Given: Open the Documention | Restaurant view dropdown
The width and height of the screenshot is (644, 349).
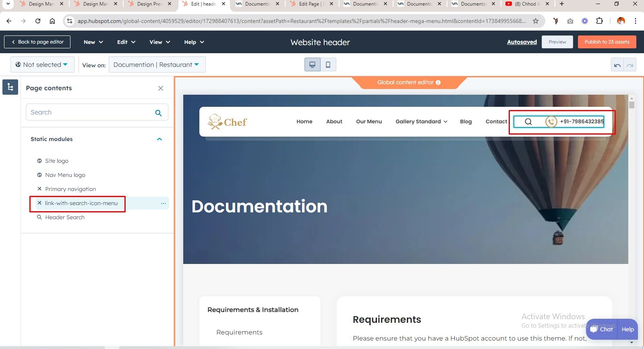Looking at the screenshot, I should [x=157, y=64].
